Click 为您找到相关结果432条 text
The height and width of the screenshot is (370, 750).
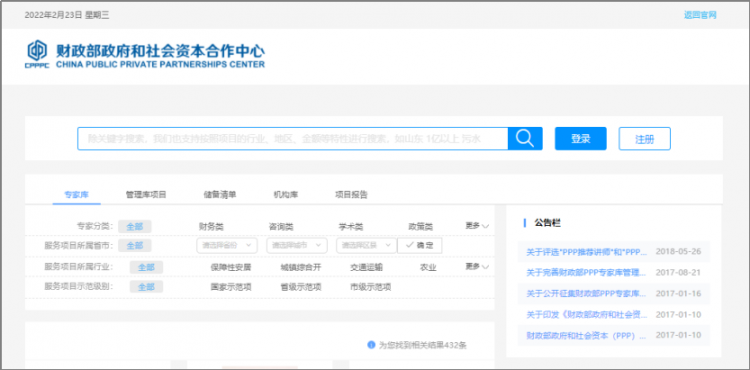point(422,345)
